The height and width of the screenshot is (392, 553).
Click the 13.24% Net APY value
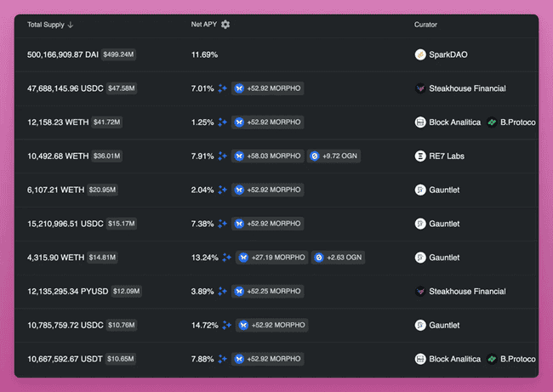coord(204,258)
